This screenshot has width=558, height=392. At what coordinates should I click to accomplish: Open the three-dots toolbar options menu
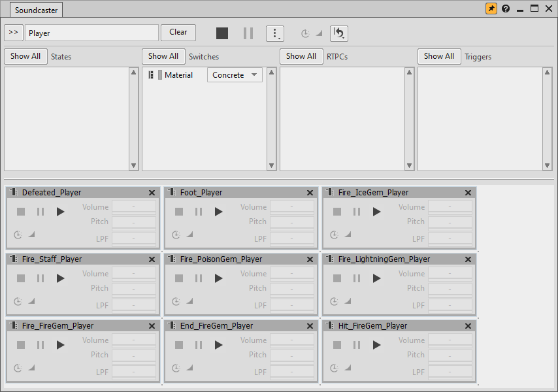pyautogui.click(x=275, y=33)
